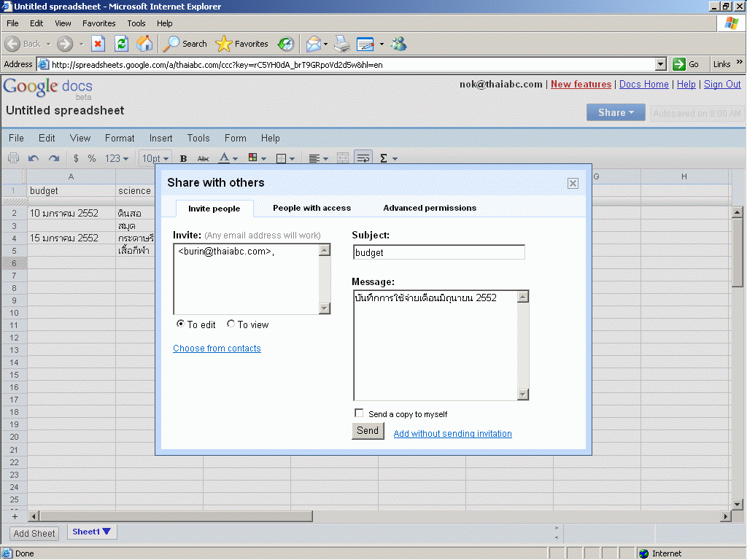Click the Redo arrow in the toolbar
747x560 pixels.
point(54,158)
